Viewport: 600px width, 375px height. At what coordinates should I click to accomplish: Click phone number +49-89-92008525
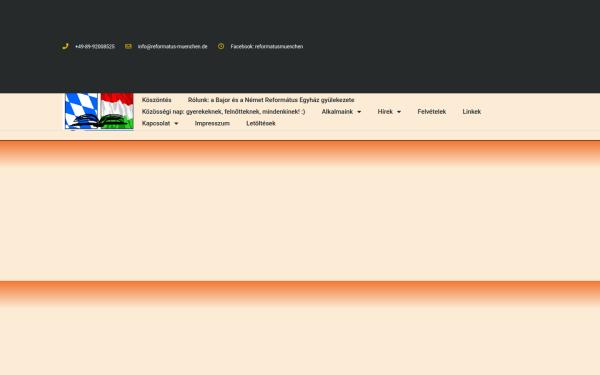tap(95, 47)
